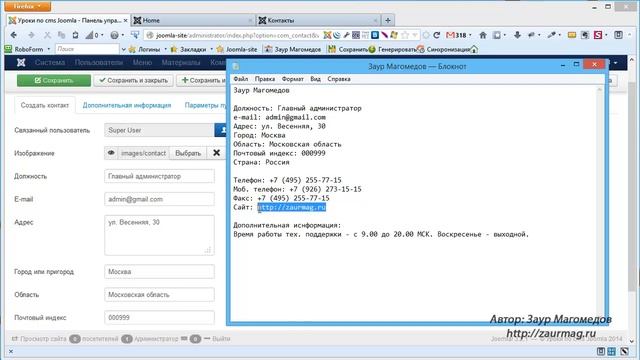Click Joomla-site bookmark link
Screen dimensions: 640x360
click(237, 49)
